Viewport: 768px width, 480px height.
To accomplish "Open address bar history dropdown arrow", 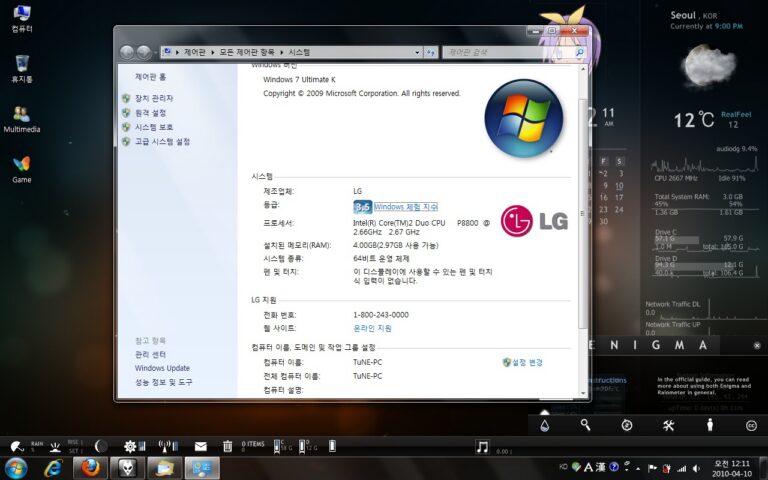I will tap(417, 52).
